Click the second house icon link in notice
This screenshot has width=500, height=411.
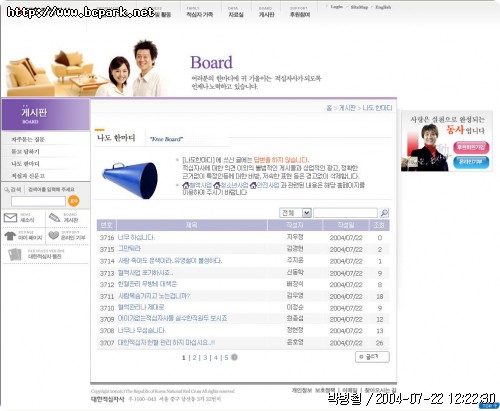pyautogui.click(x=217, y=185)
